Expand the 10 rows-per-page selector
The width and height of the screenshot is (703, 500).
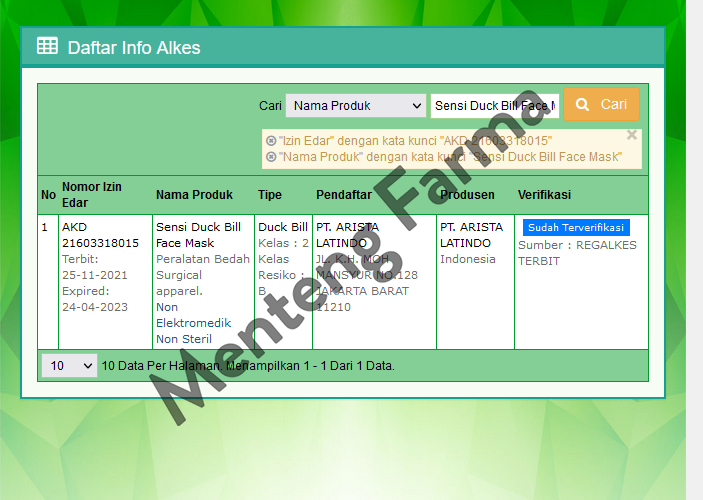(69, 366)
